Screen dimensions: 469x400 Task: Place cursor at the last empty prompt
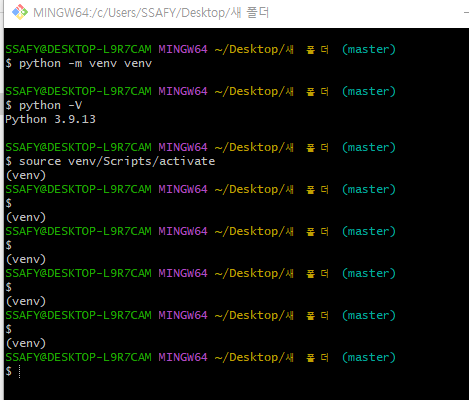19,371
